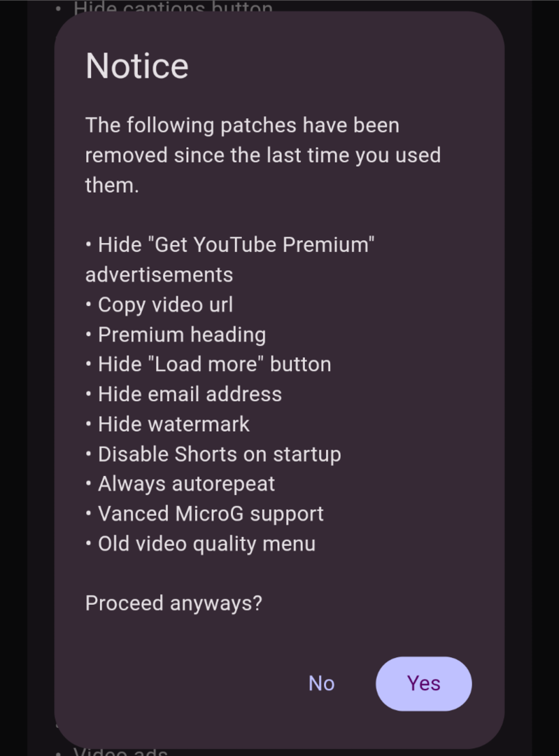The image size is (559, 756).
Task: Click the dimmed background right of the dialog
Action: click(532, 378)
